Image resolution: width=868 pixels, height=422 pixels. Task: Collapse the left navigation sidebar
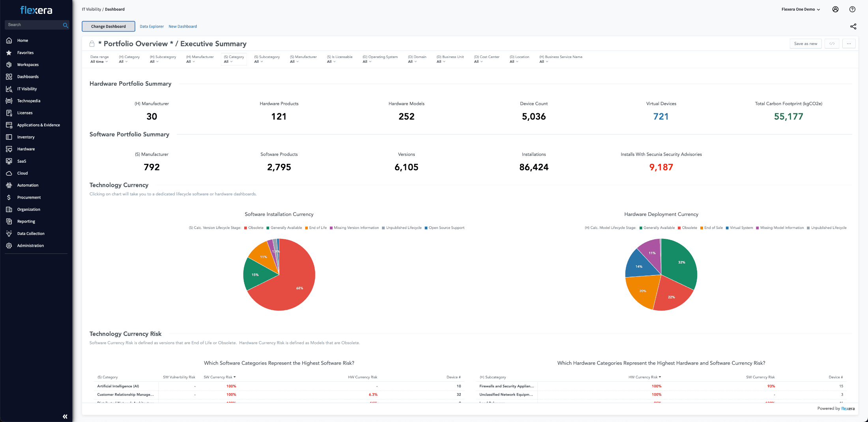(65, 416)
